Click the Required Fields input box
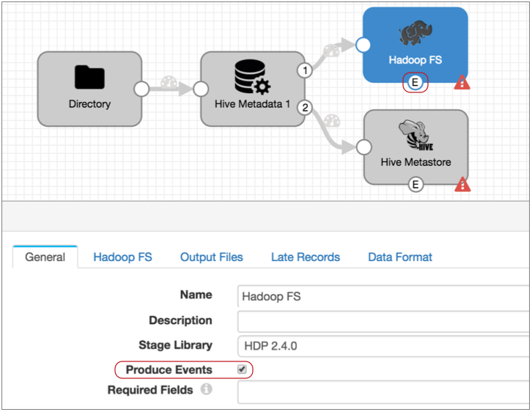This screenshot has height=412, width=532. click(383, 391)
